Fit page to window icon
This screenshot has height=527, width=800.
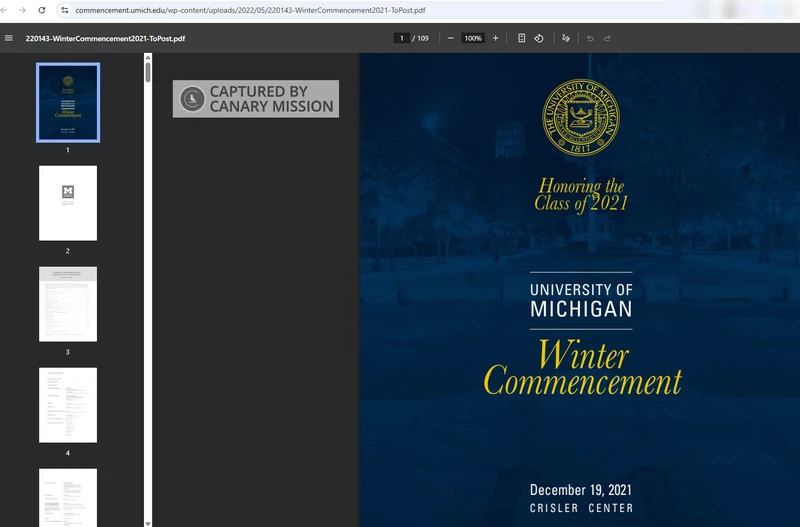coord(521,38)
